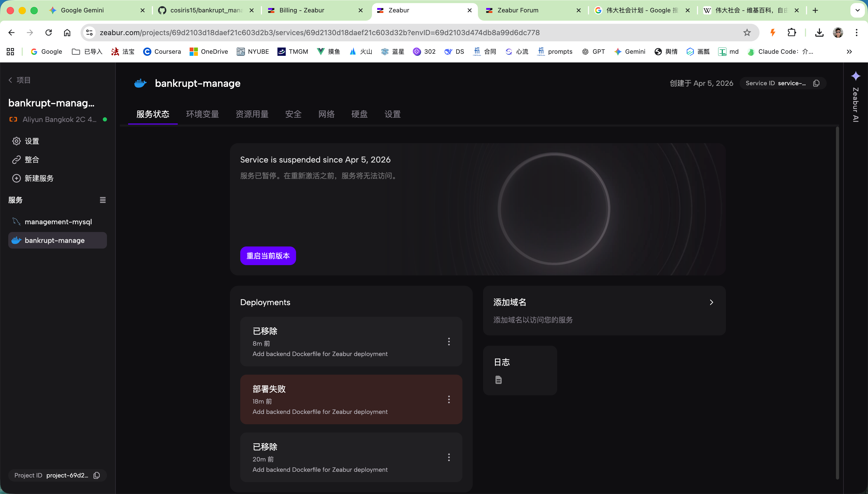Open the site information icon in address bar
The width and height of the screenshot is (868, 494).
89,33
